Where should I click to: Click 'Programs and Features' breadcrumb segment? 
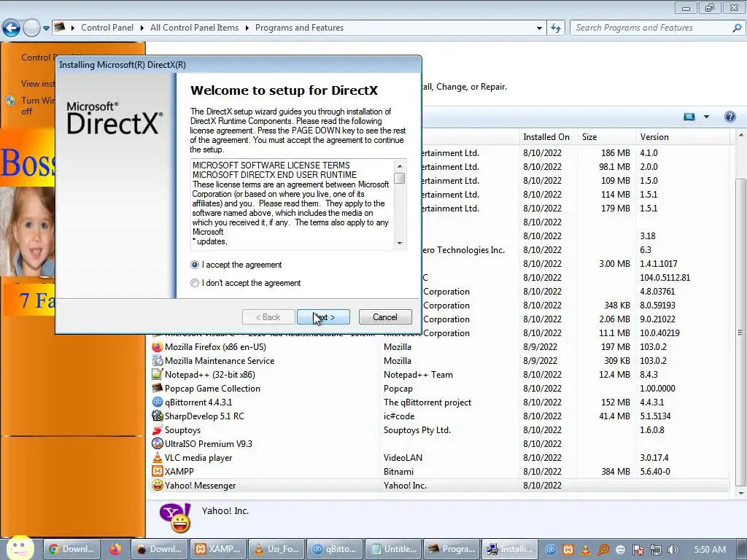tap(299, 28)
